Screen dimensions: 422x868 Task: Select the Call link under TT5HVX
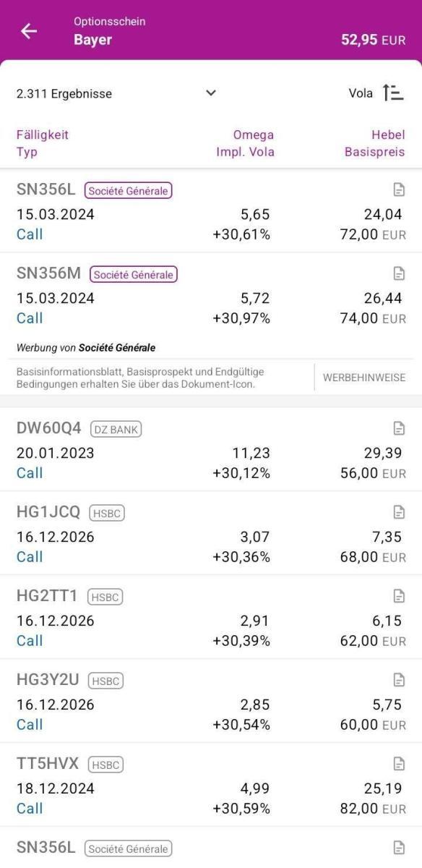[x=28, y=808]
